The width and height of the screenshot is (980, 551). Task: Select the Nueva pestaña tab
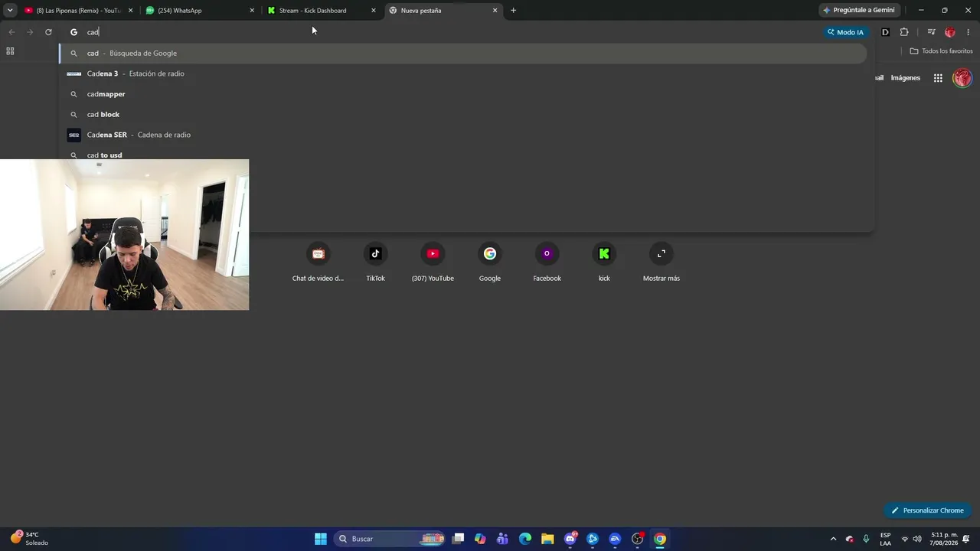442,11
